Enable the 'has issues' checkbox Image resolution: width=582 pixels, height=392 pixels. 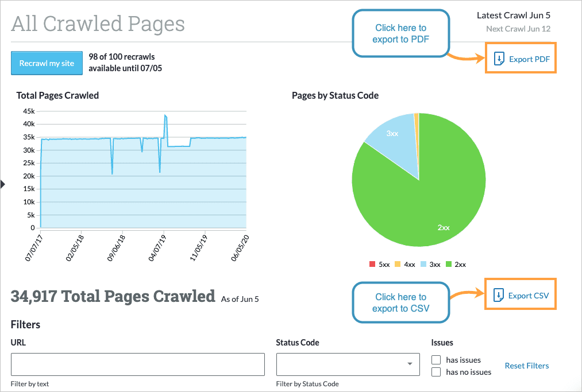point(435,360)
